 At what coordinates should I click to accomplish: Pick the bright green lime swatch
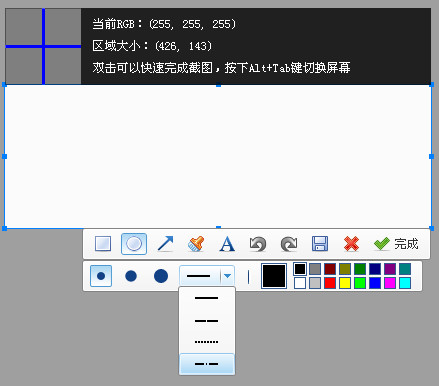[x=360, y=283]
